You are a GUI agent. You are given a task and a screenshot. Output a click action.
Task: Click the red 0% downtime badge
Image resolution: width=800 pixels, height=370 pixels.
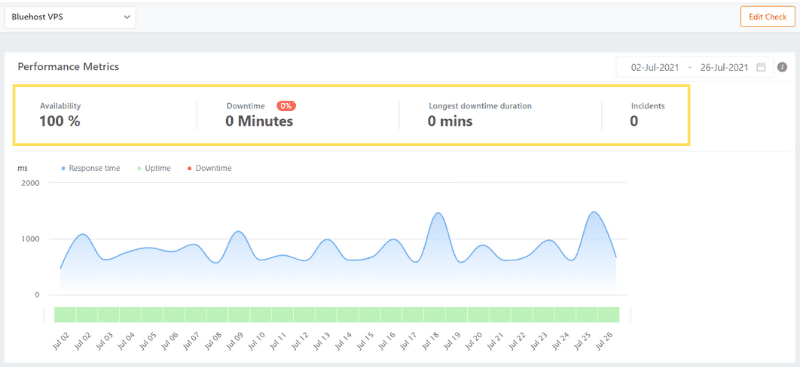(x=286, y=106)
